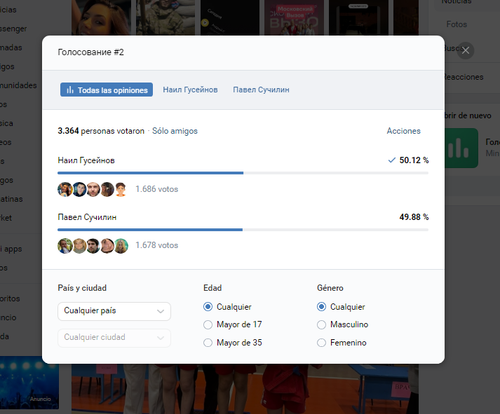The width and height of the screenshot is (500, 414).
Task: Click the green poll icon in background page
Action: 462,148
